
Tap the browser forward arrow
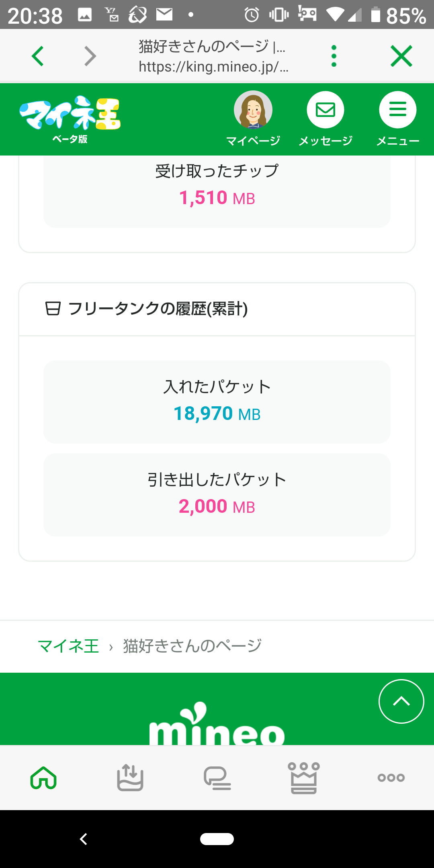(90, 56)
